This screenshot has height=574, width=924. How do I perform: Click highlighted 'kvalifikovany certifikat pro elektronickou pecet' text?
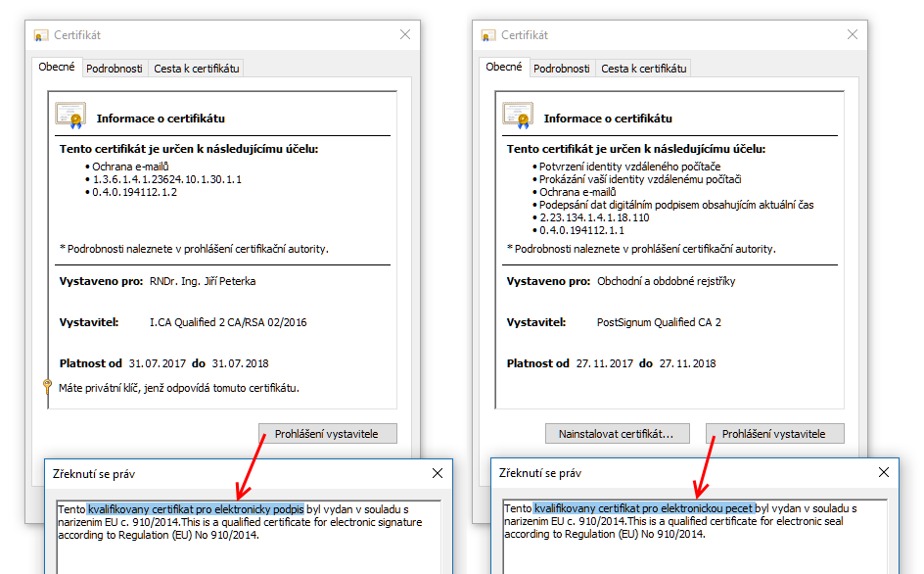click(x=643, y=508)
